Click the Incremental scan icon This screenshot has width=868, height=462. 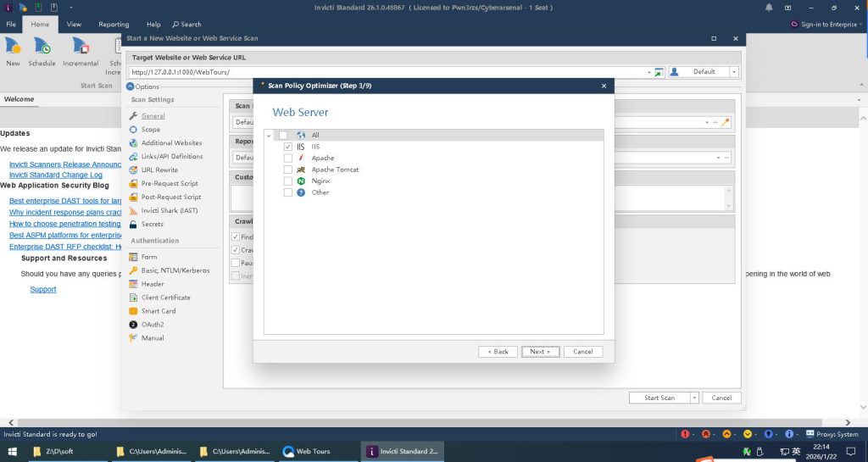[x=81, y=47]
